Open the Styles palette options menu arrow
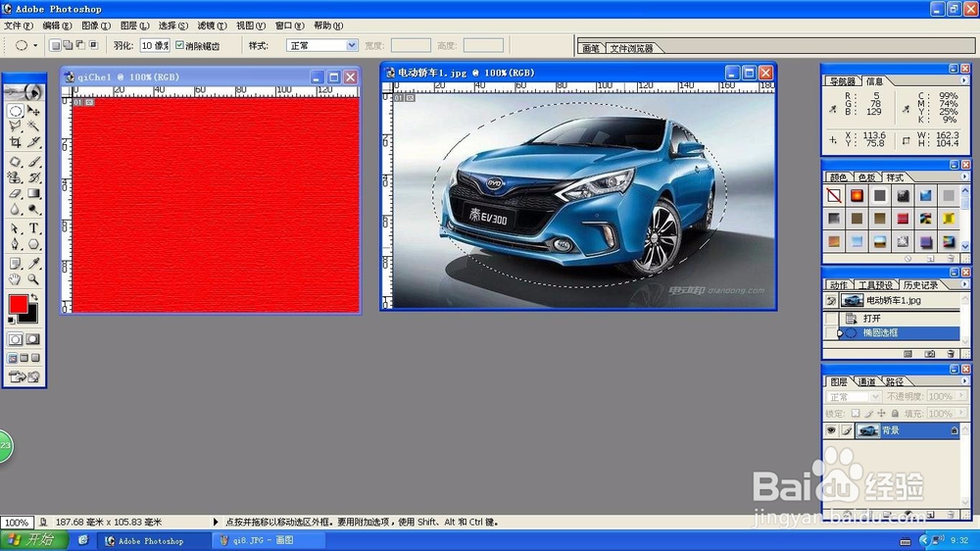The width and height of the screenshot is (980, 551). 963,177
